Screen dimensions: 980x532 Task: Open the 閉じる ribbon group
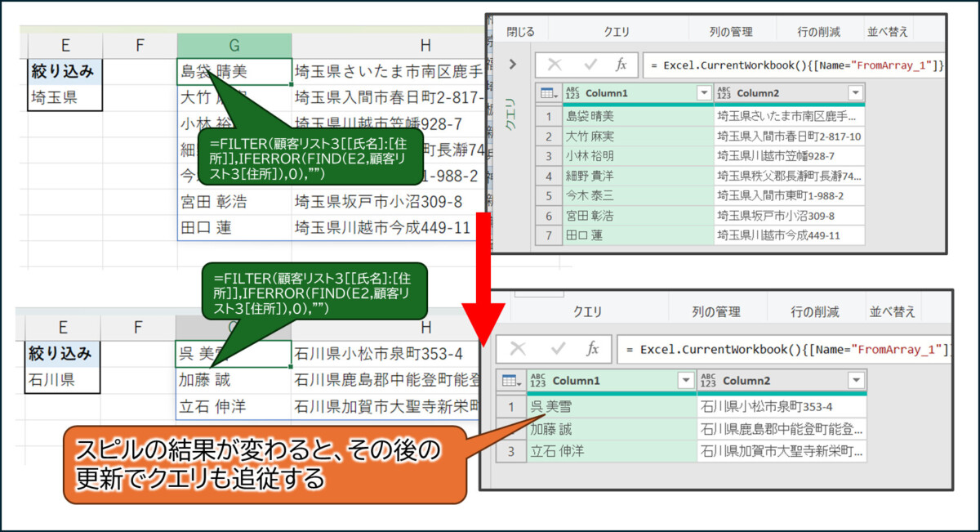[x=520, y=32]
